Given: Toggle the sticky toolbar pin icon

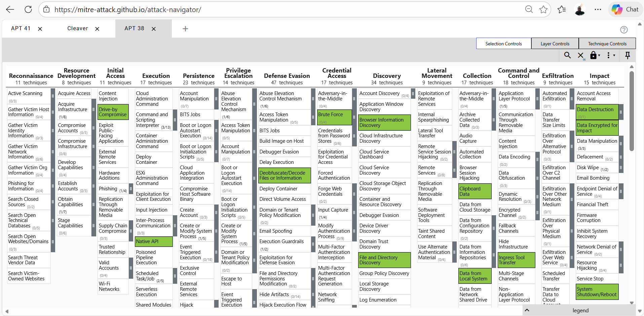Looking at the screenshot, I should pos(628,55).
